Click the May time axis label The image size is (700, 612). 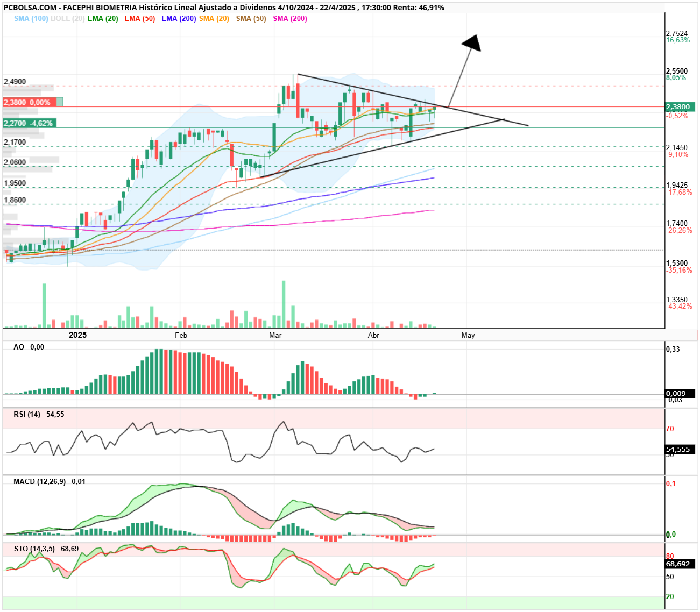[x=468, y=335]
